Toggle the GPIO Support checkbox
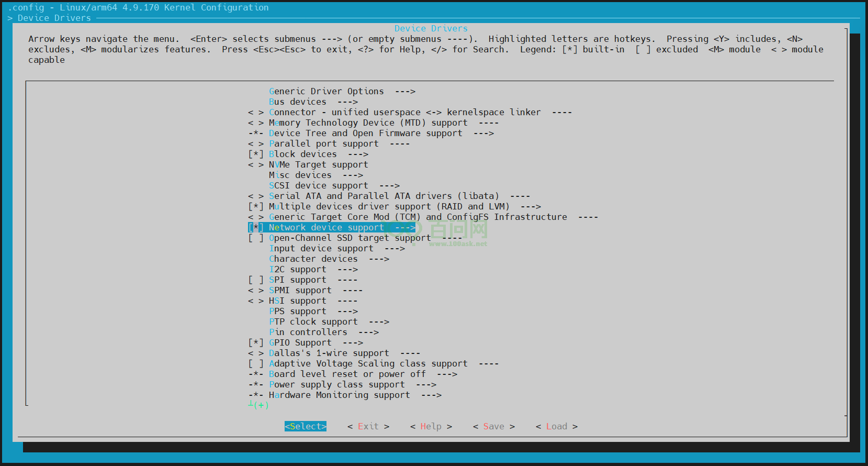The height and width of the screenshot is (466, 868). tap(256, 342)
